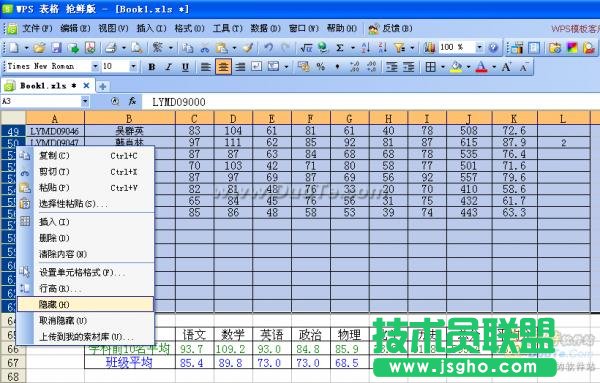Sort ascending A to Z
Image resolution: width=600 pixels, height=383 pixels.
point(366,47)
